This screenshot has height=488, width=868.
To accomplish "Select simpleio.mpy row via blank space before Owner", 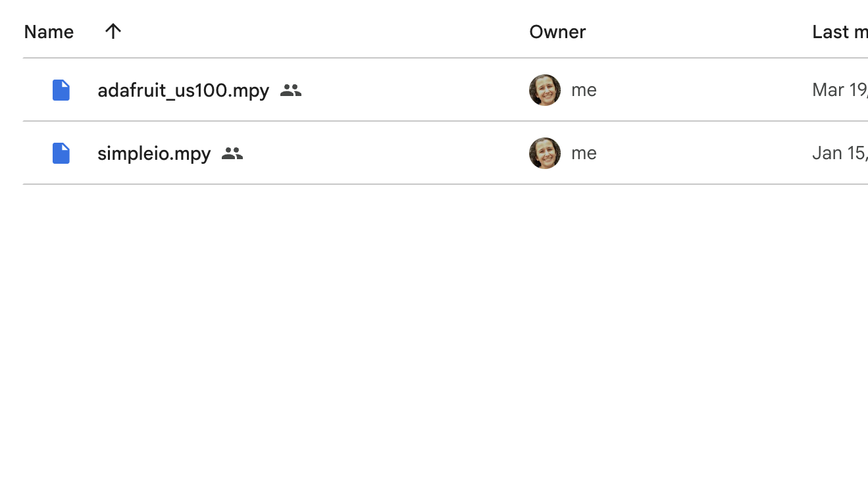I will (382, 153).
